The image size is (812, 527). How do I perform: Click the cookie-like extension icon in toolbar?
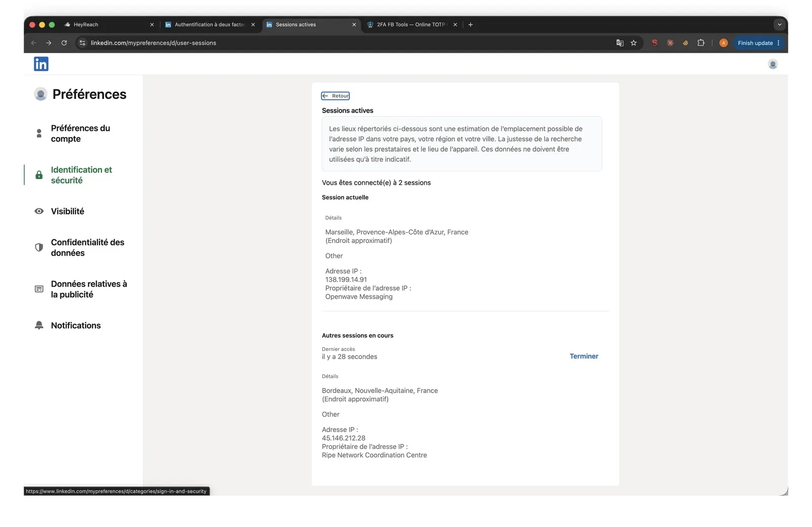click(685, 43)
